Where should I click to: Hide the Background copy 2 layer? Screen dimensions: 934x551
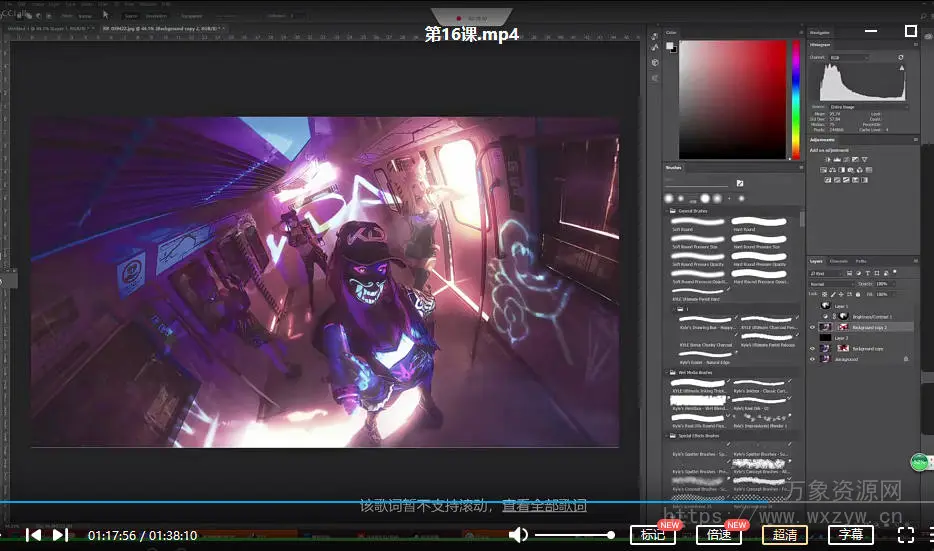click(x=813, y=327)
